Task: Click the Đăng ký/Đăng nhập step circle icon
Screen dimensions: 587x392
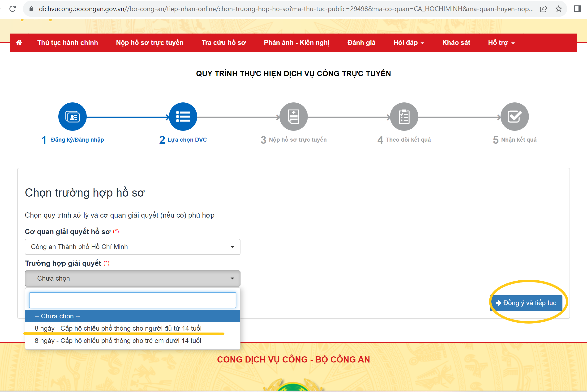Action: coord(72,117)
